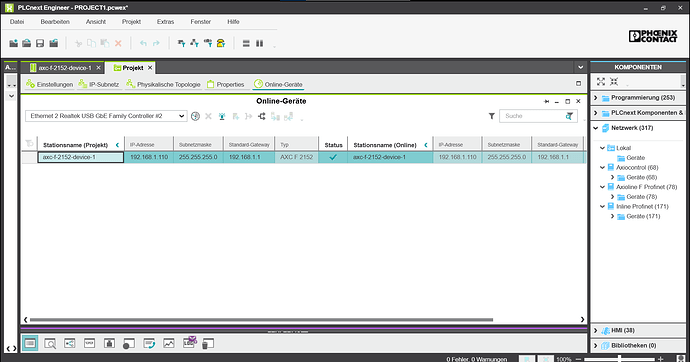This screenshot has width=690, height=362.
Task: Select the axc-f-2152-device-1 project station name cell
Action: (81, 157)
